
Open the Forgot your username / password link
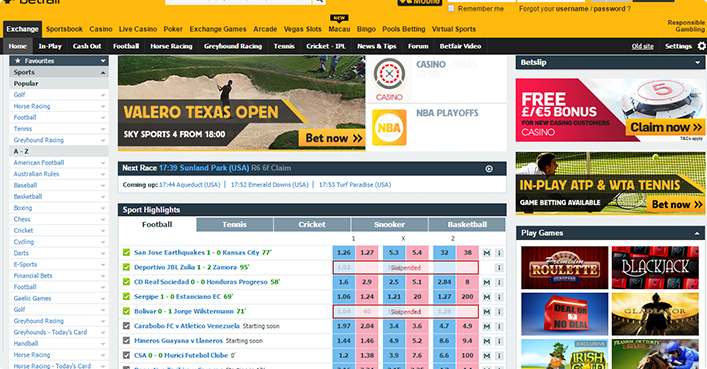574,9
